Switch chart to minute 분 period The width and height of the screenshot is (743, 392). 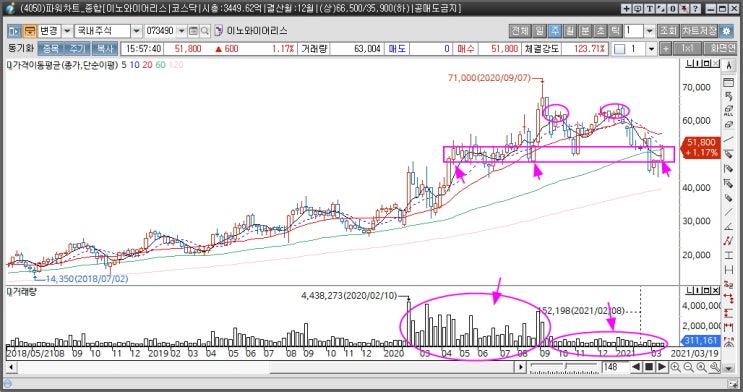pyautogui.click(x=585, y=31)
